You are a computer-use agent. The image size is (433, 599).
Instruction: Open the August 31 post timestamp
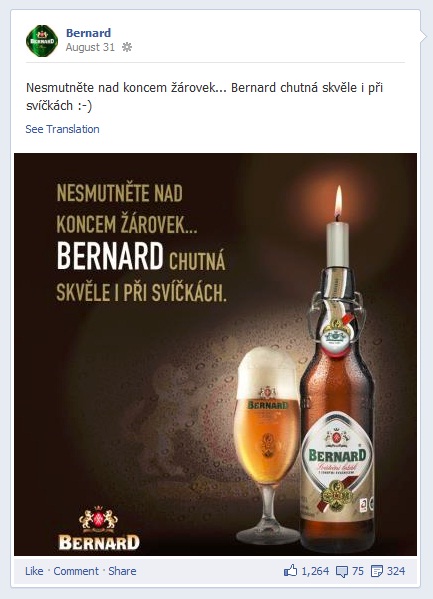click(x=90, y=47)
